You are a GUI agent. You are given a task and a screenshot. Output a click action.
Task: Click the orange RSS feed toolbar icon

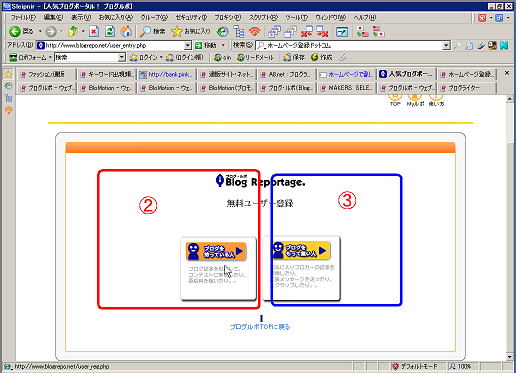point(255,31)
